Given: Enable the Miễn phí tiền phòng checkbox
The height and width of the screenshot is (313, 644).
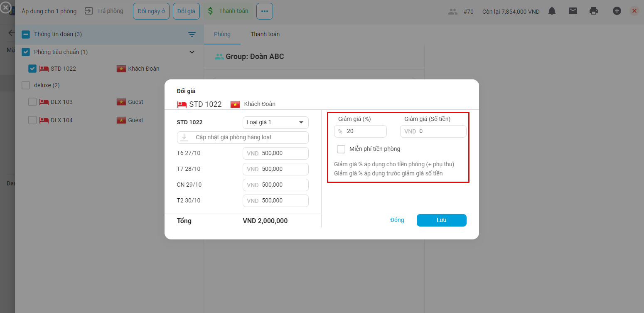Looking at the screenshot, I should [x=341, y=149].
